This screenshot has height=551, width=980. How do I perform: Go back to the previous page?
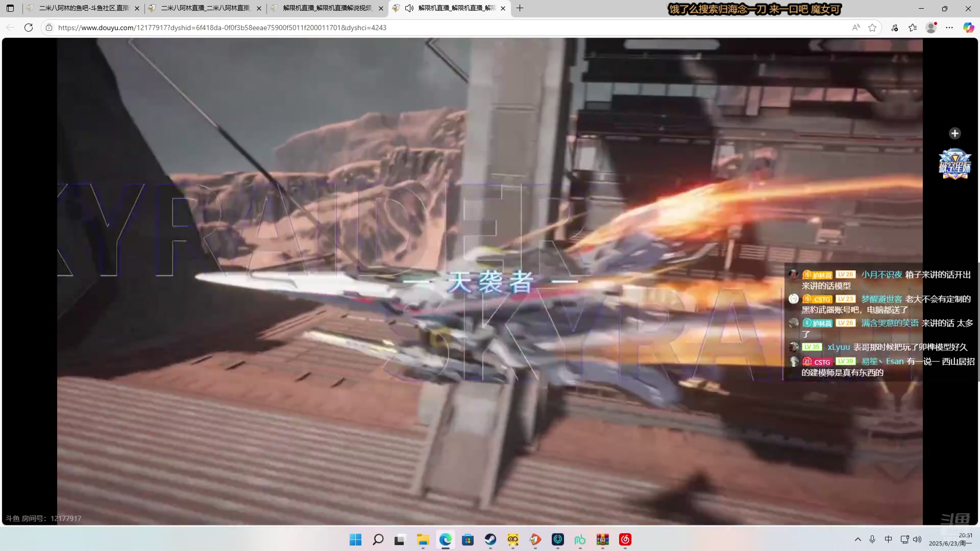pos(10,28)
